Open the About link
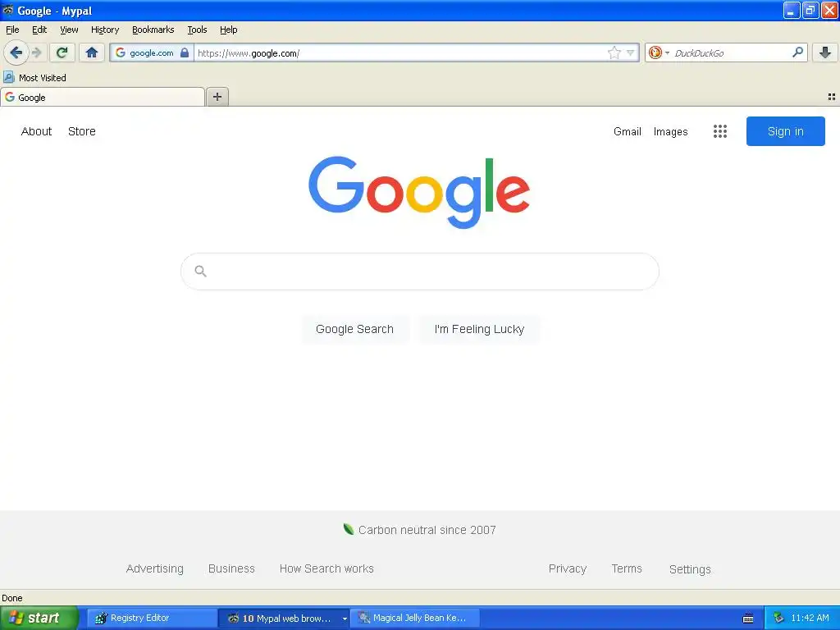 point(36,131)
